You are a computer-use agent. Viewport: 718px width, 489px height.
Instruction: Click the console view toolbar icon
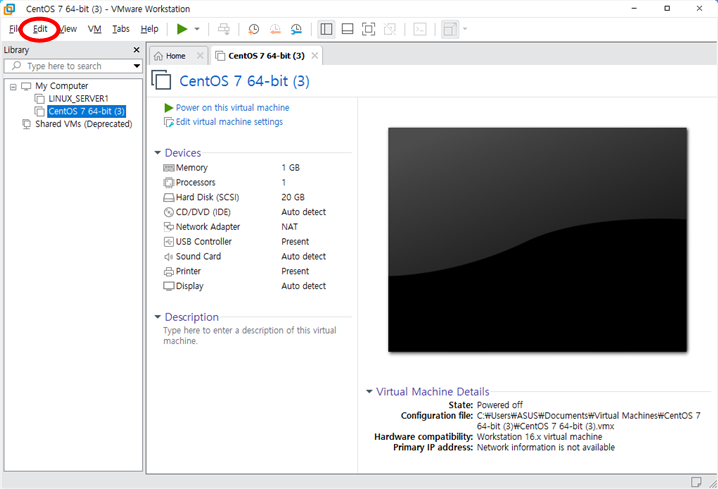(x=419, y=29)
